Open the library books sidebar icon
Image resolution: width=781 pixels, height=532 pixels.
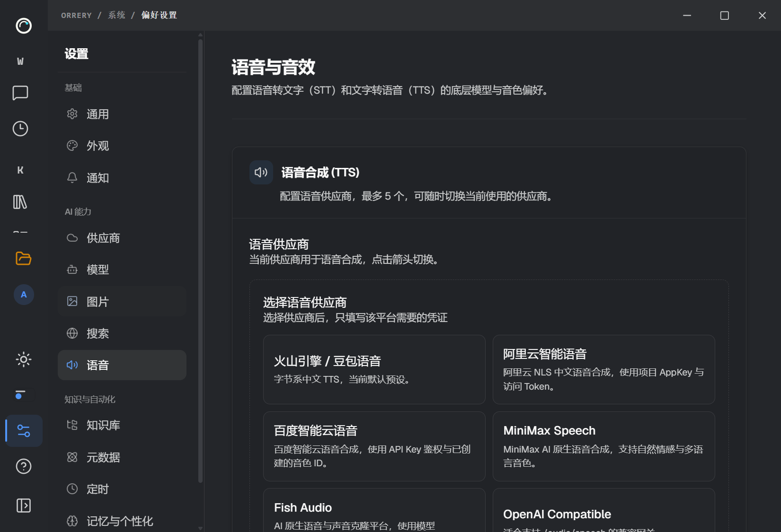coord(20,202)
